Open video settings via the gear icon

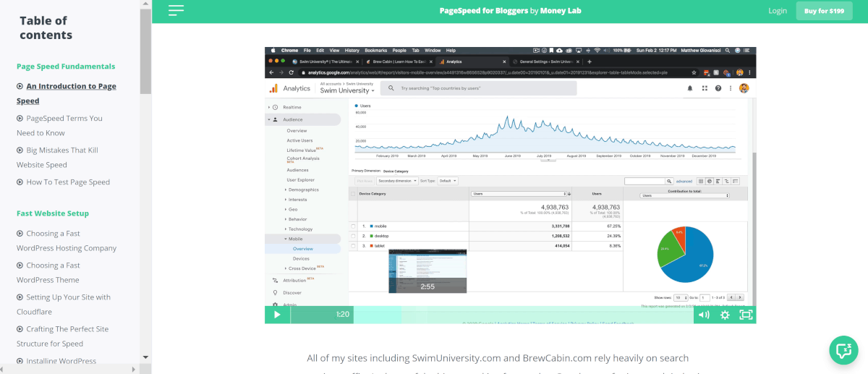[725, 315]
